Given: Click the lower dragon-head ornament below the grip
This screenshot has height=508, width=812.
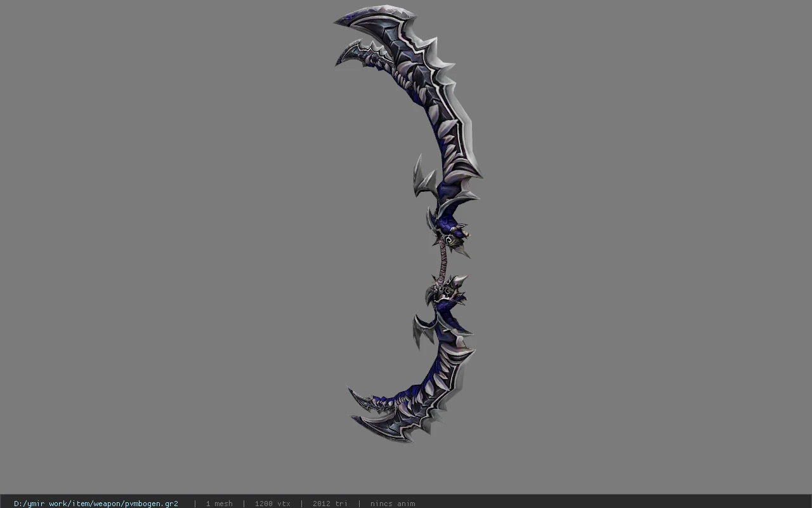Looking at the screenshot, I should click(448, 291).
